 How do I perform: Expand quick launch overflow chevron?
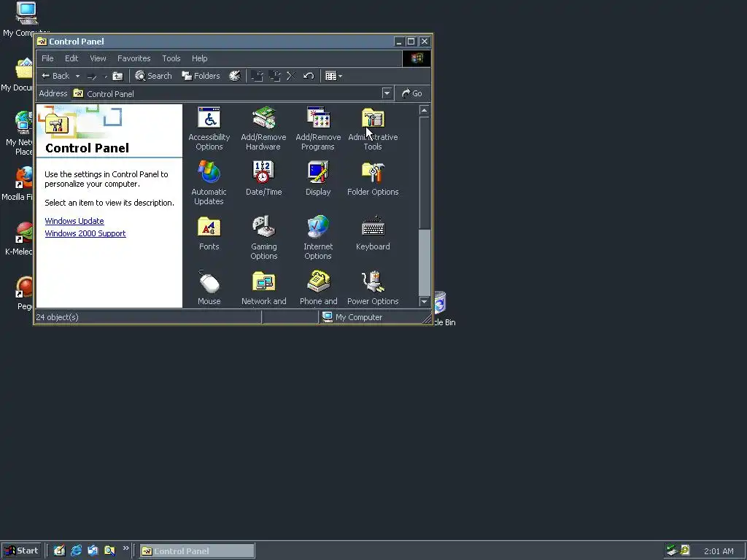pyautogui.click(x=125, y=548)
